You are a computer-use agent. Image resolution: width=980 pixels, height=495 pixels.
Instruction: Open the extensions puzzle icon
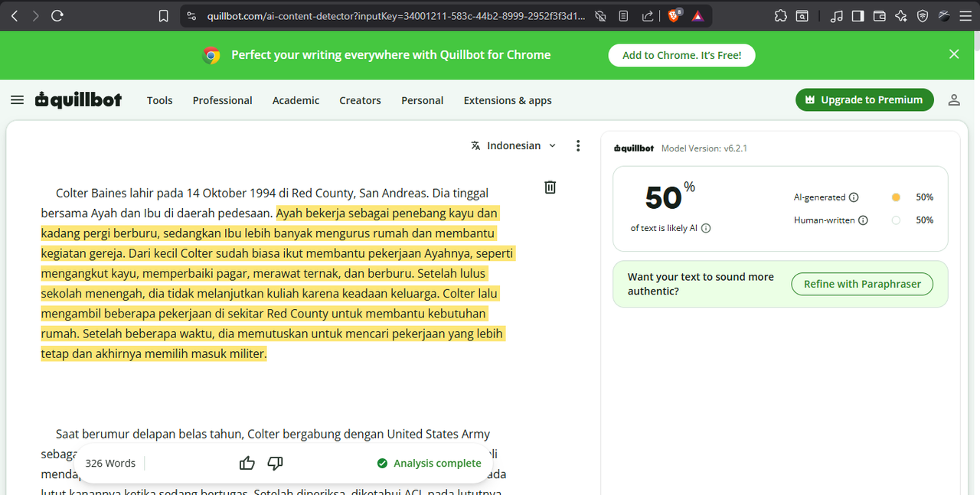(780, 15)
